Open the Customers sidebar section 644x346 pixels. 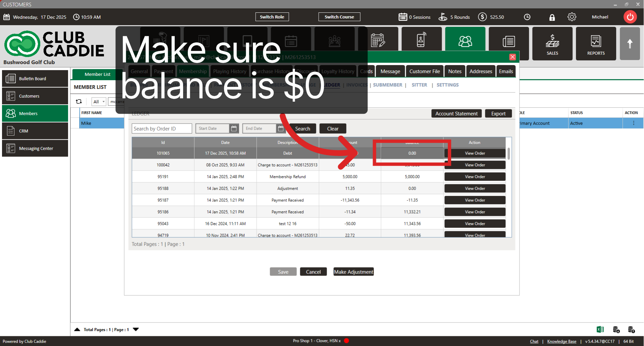coord(35,96)
